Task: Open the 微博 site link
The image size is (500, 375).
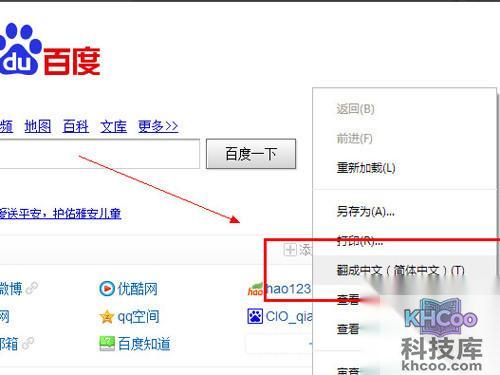Action: click(11, 289)
